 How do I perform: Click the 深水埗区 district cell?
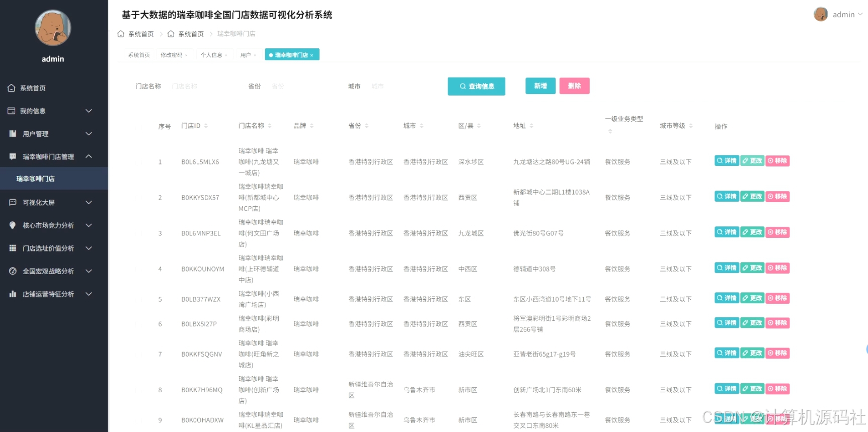pyautogui.click(x=471, y=162)
